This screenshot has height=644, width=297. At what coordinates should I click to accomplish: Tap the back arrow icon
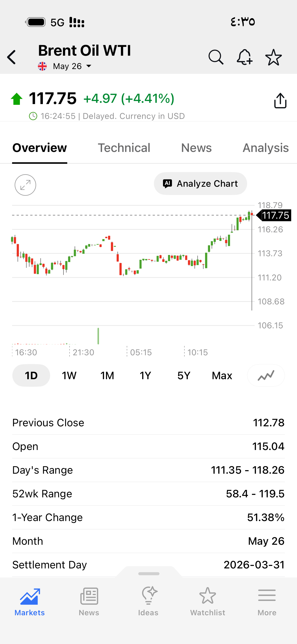pyautogui.click(x=12, y=57)
